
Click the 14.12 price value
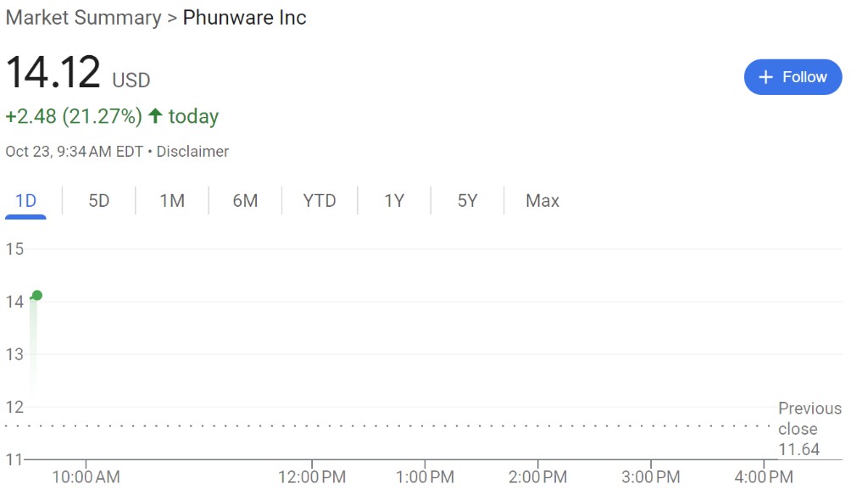coord(53,72)
